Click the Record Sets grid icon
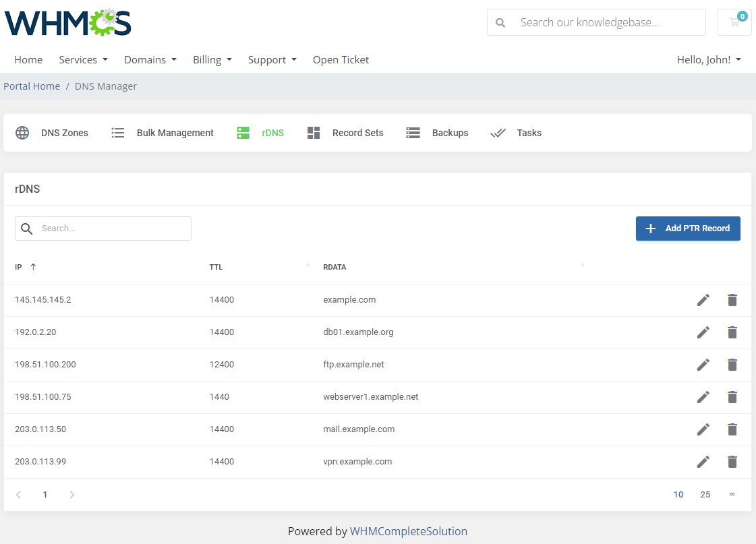 pyautogui.click(x=314, y=133)
